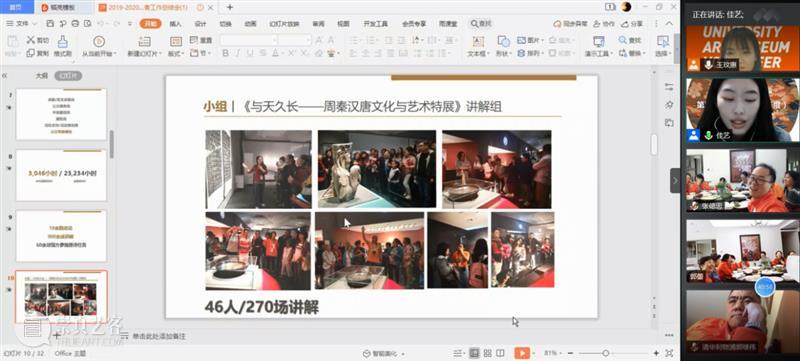The image size is (800, 361).
Task: Click the notes field (单击此处添加备注)
Action: tap(159, 336)
